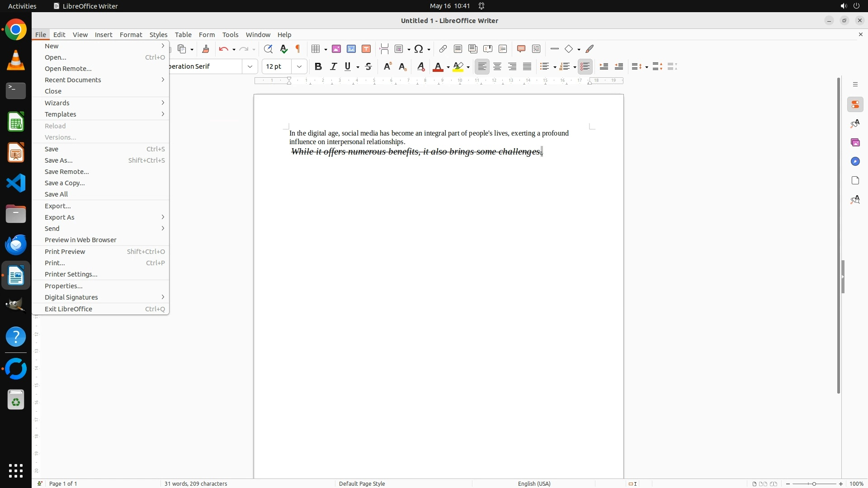Open Printer Settings... entry

pos(71,274)
